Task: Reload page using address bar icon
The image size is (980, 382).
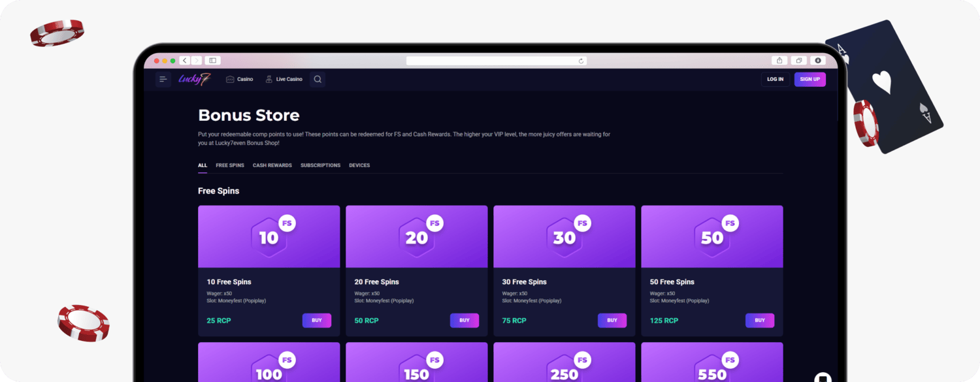Action: (581, 61)
